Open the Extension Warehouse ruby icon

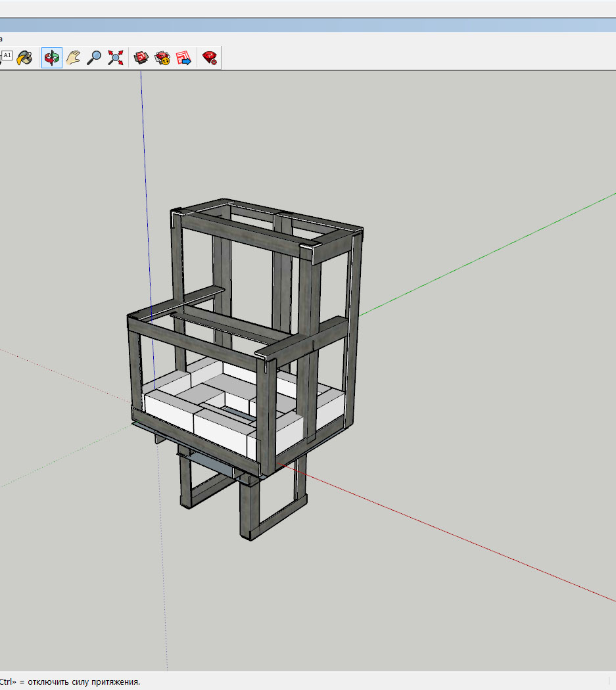210,58
